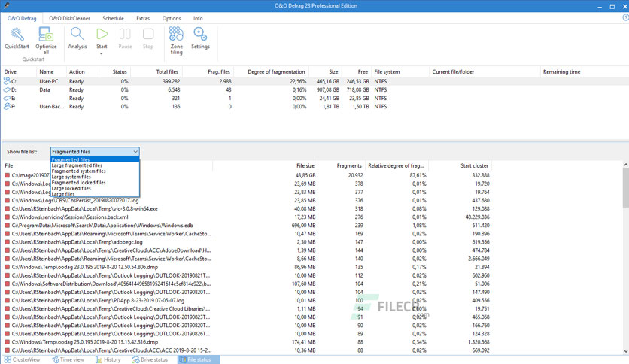Image resolution: width=629 pixels, height=364 pixels.
Task: Open the Options tab
Action: click(172, 19)
